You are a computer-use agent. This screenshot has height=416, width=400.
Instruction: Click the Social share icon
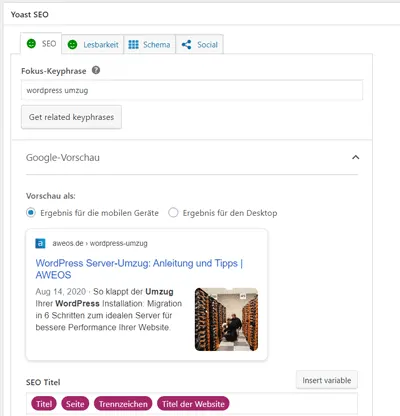point(187,44)
